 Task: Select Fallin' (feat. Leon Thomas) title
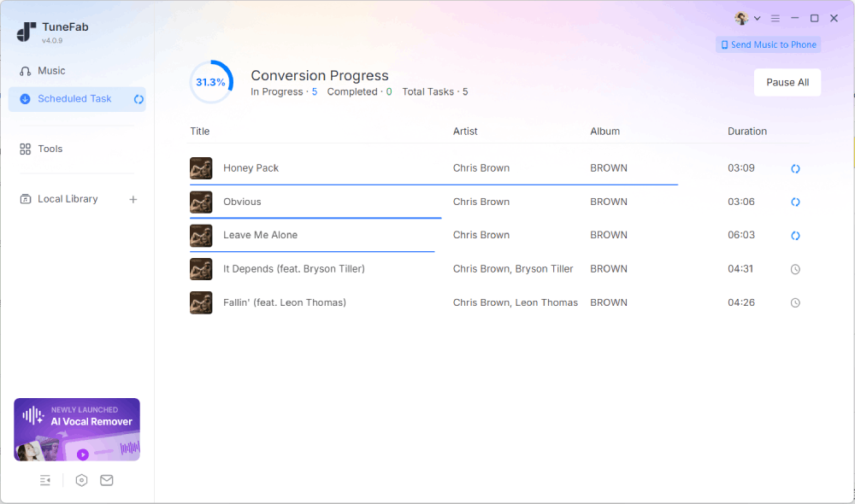coord(285,302)
